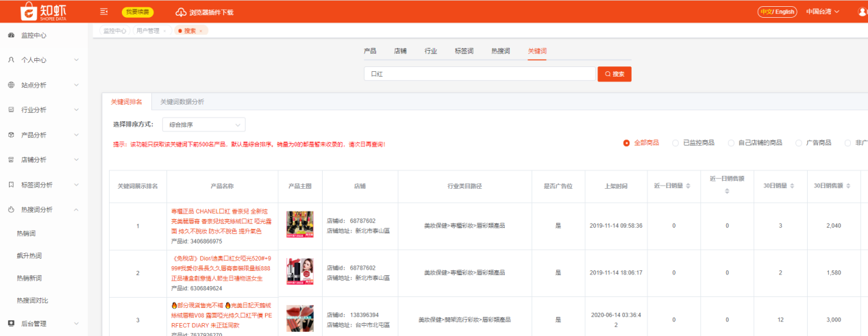
Task: Click the 上架时间 cell 2019-11-14 09:58:36
Action: 616,225
